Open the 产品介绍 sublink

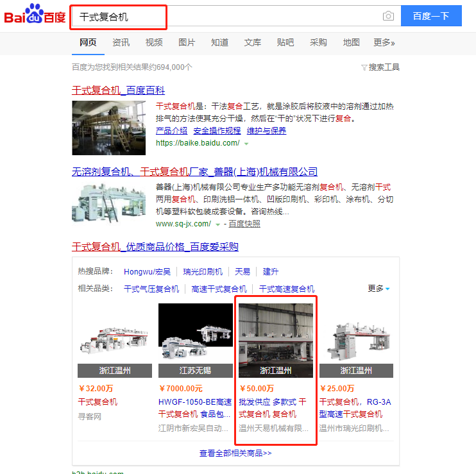[x=171, y=131]
